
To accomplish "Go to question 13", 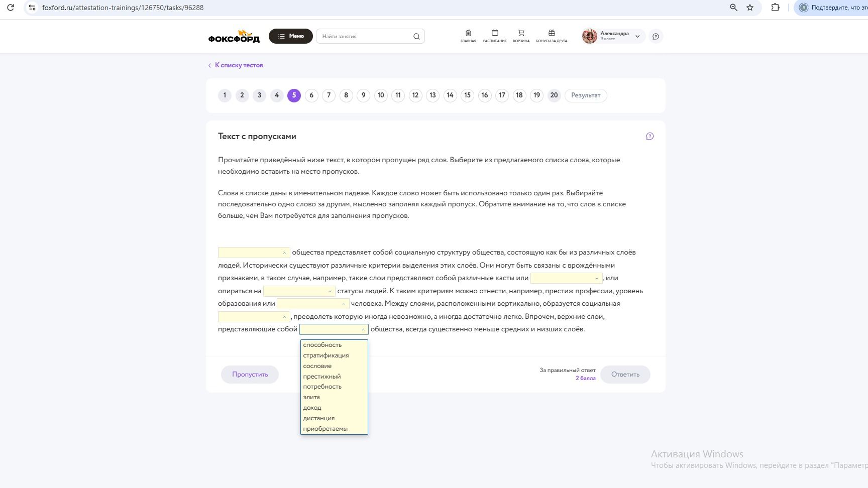I will point(432,95).
